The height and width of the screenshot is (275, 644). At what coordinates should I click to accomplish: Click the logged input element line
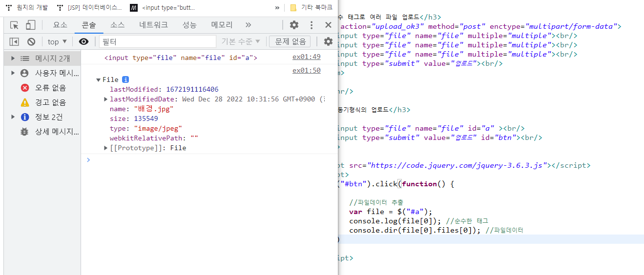pyautogui.click(x=181, y=58)
